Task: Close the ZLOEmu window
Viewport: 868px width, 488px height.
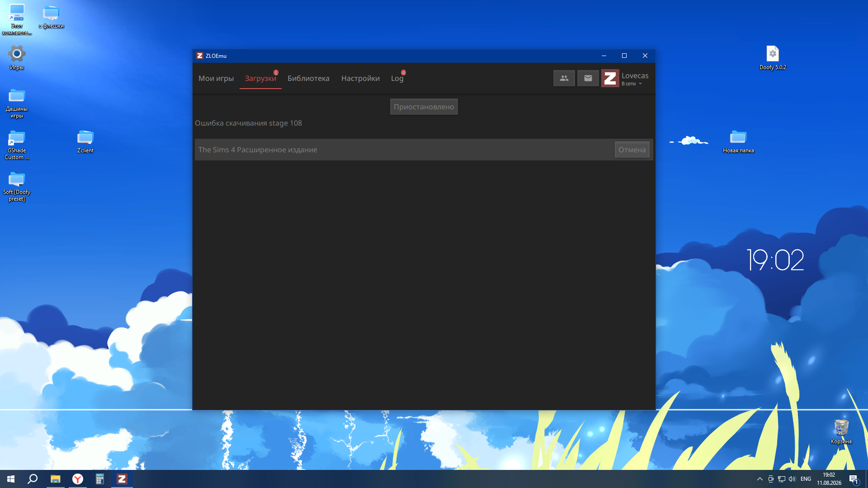Action: [x=645, y=56]
